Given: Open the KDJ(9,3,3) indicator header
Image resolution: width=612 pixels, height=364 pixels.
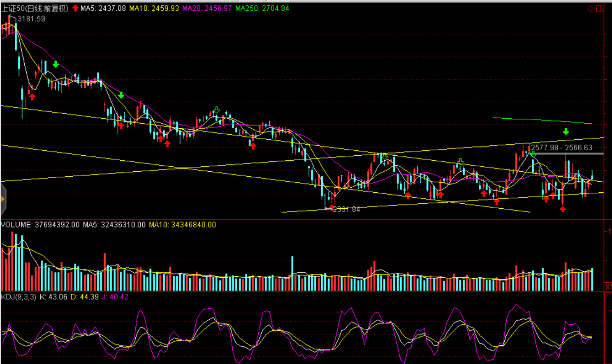Looking at the screenshot, I should [19, 297].
